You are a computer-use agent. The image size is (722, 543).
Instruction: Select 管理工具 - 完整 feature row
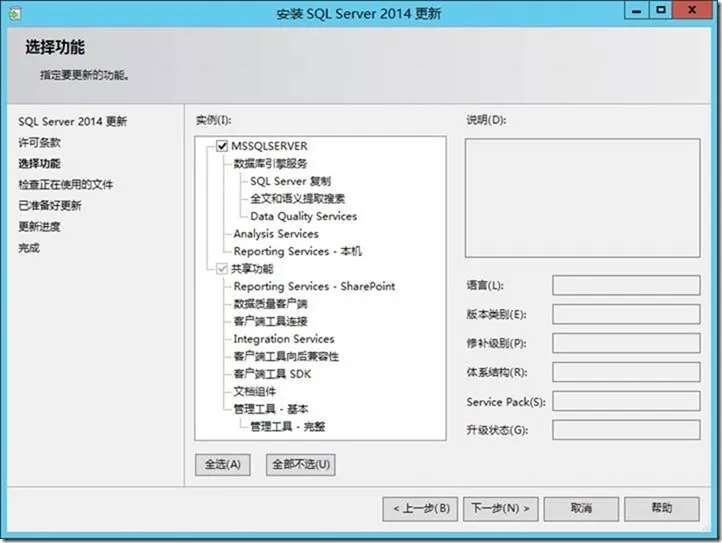(287, 426)
